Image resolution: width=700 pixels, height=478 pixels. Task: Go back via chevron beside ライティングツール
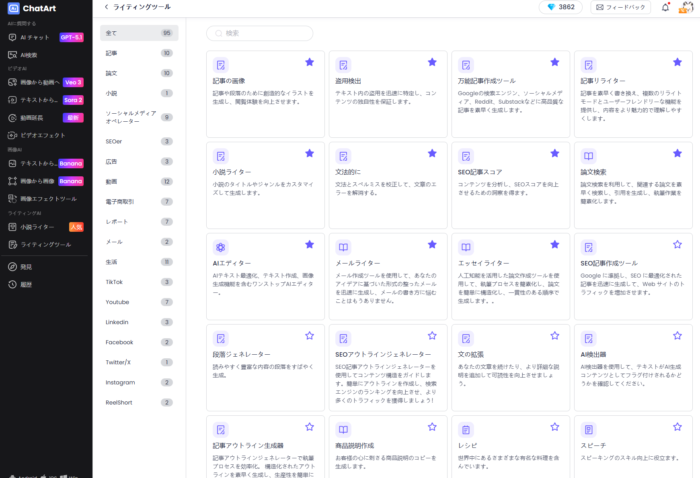(106, 7)
